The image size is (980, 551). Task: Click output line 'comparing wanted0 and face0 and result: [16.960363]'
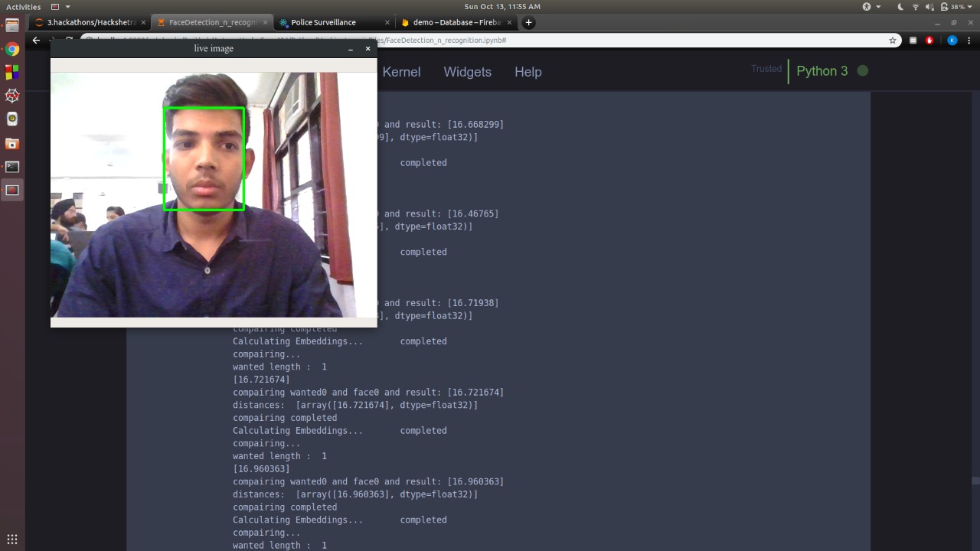368,481
